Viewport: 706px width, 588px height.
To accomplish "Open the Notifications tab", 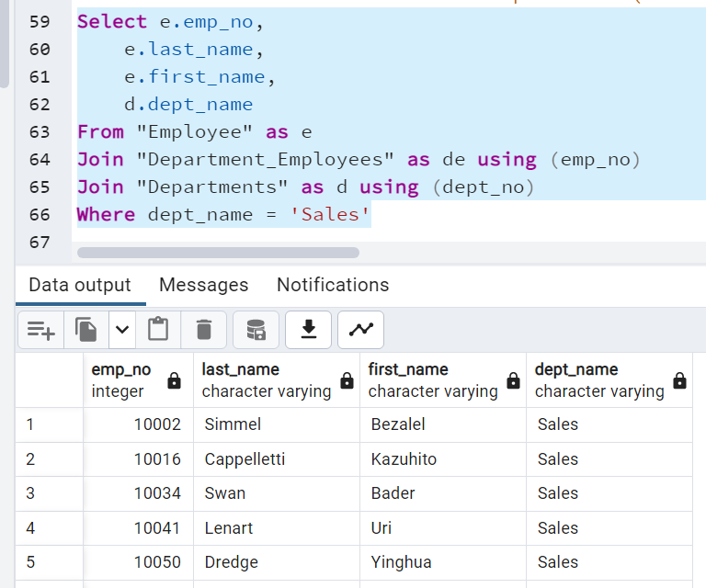I will [x=333, y=285].
